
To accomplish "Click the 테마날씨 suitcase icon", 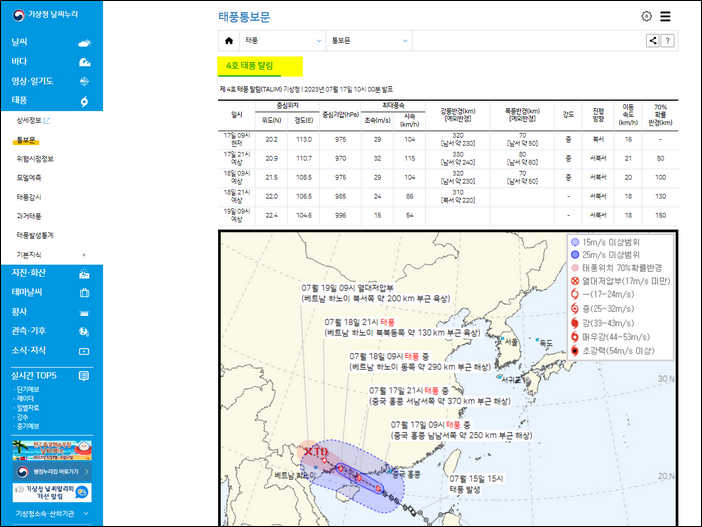I will [84, 293].
